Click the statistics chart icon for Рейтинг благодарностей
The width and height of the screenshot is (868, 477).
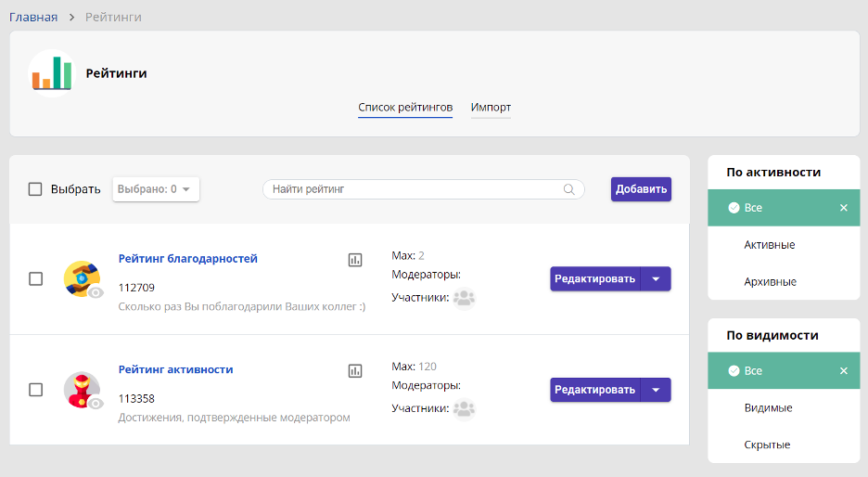tap(355, 260)
